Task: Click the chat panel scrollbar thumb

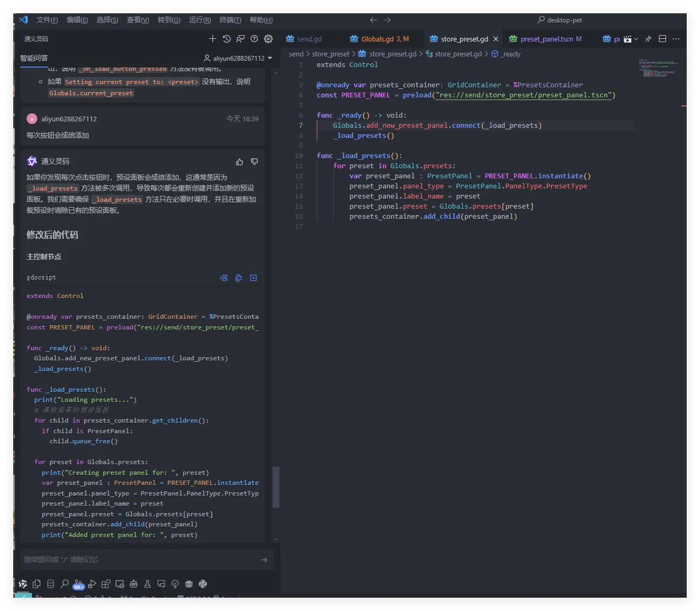Action: [276, 487]
